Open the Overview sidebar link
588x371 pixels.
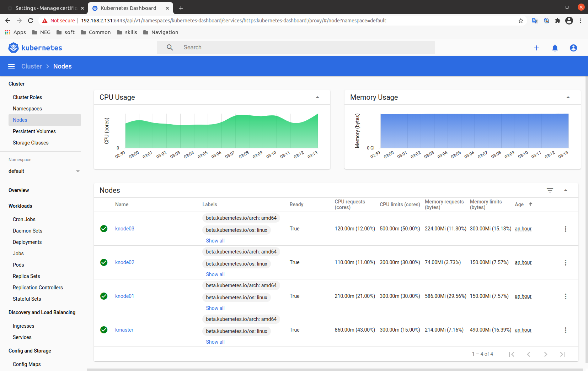19,190
